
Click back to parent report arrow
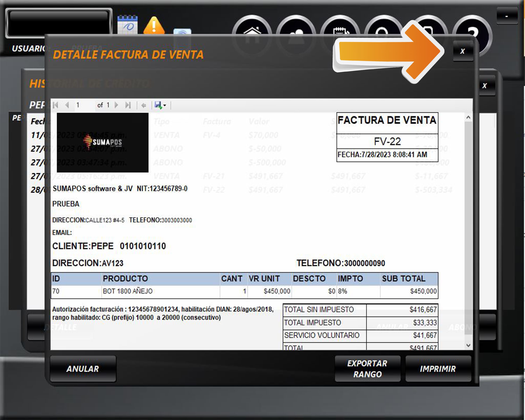[x=144, y=105]
